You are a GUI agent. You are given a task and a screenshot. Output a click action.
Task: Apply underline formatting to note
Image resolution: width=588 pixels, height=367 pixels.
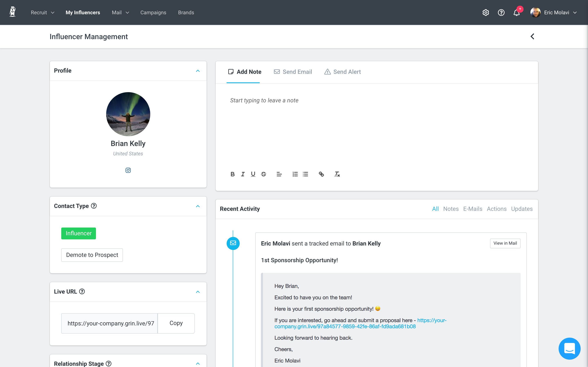(x=253, y=174)
